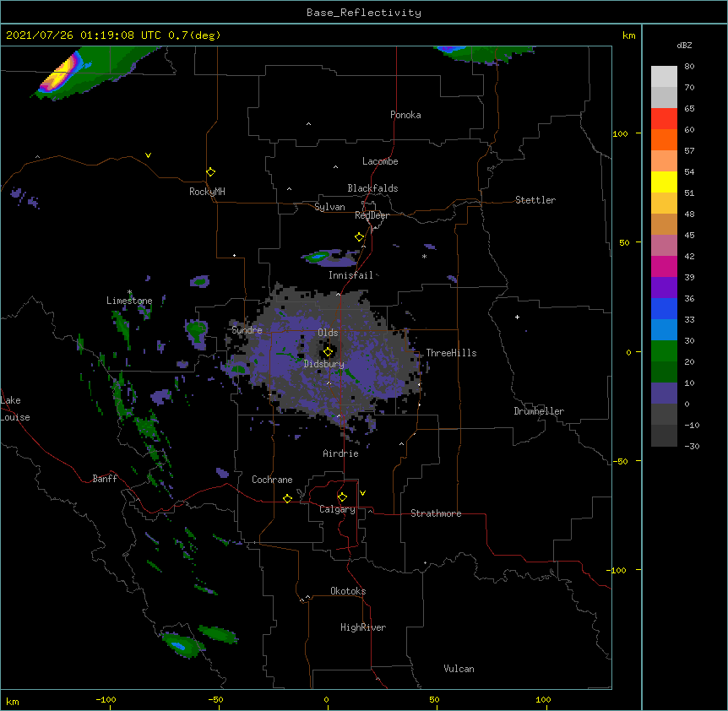
Task: Click the Banff label
Action: point(105,479)
